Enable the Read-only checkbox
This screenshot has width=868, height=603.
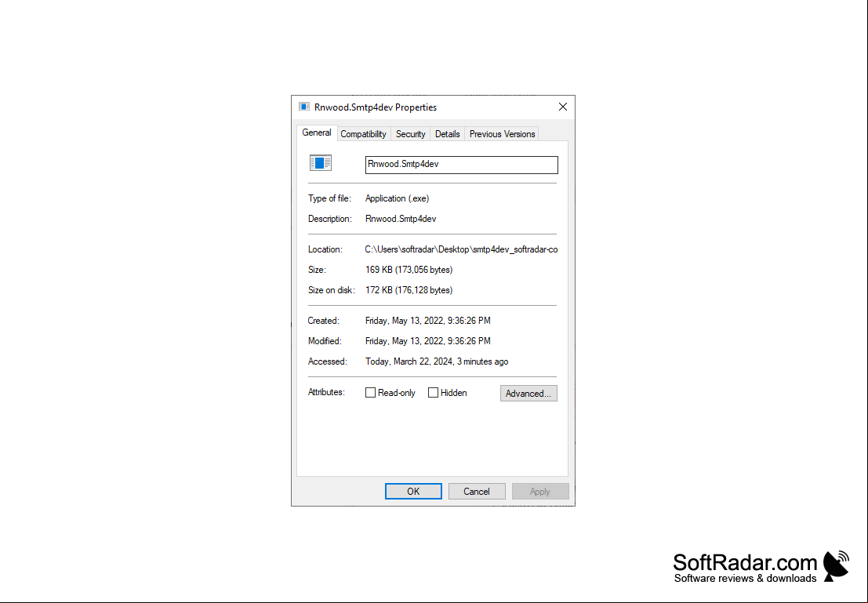[x=370, y=393]
